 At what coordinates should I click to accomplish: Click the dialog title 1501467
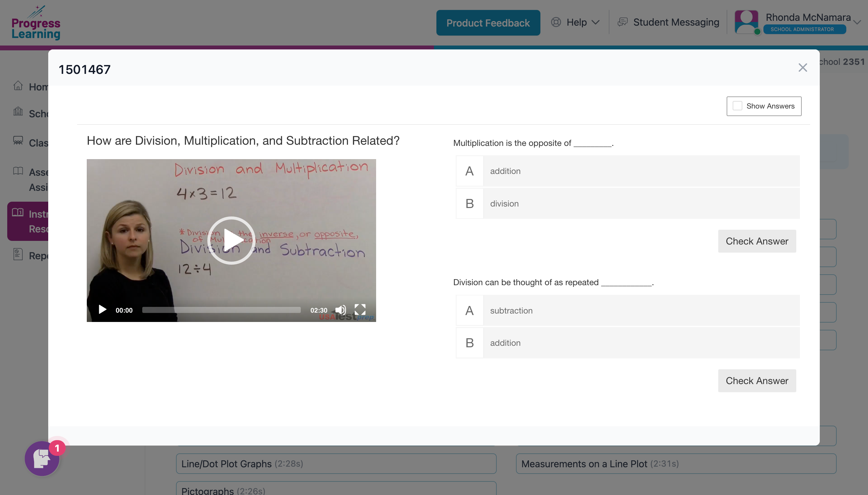[x=85, y=69]
